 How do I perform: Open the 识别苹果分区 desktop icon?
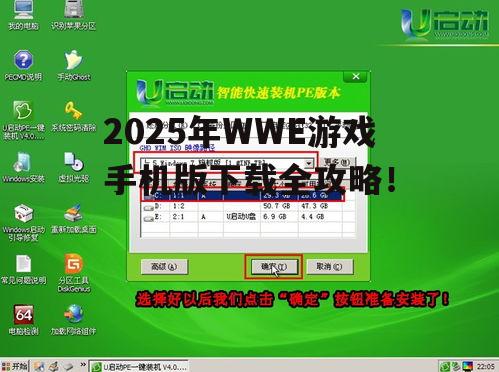(73, 15)
